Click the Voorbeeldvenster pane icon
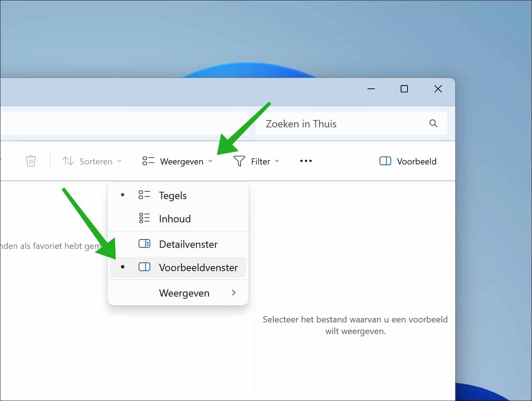The height and width of the screenshot is (401, 532). click(144, 267)
